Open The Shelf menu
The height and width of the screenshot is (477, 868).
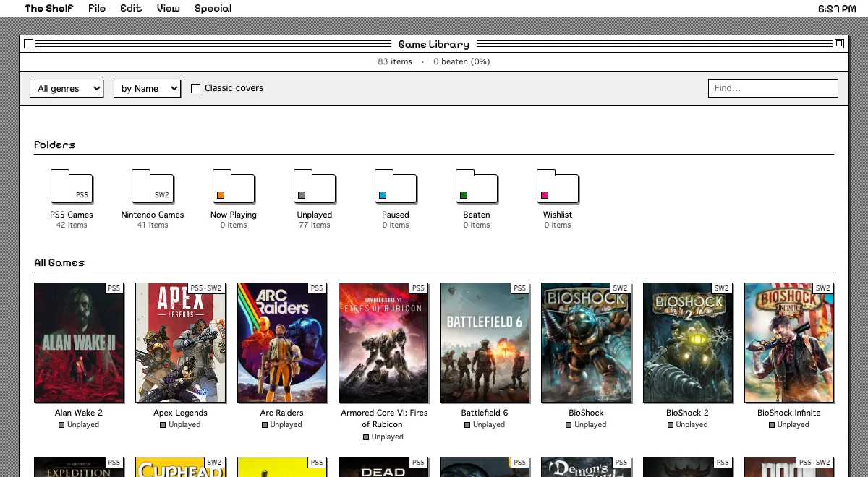pos(49,9)
